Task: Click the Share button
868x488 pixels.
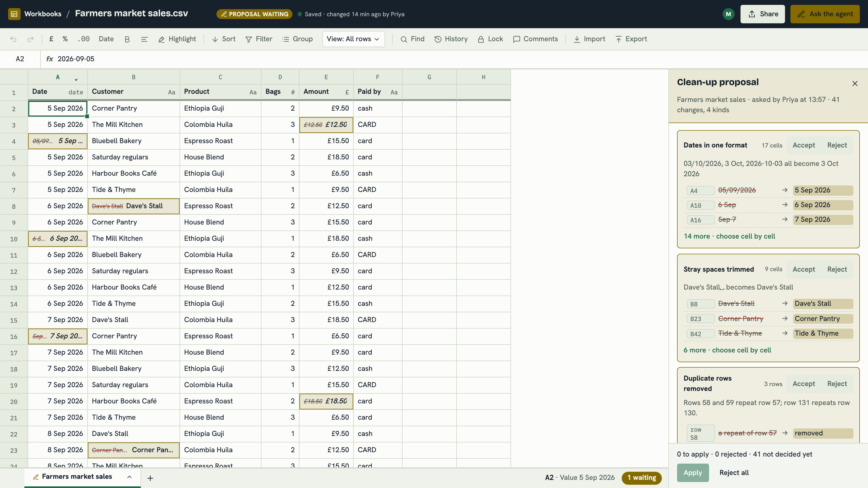Action: point(762,14)
